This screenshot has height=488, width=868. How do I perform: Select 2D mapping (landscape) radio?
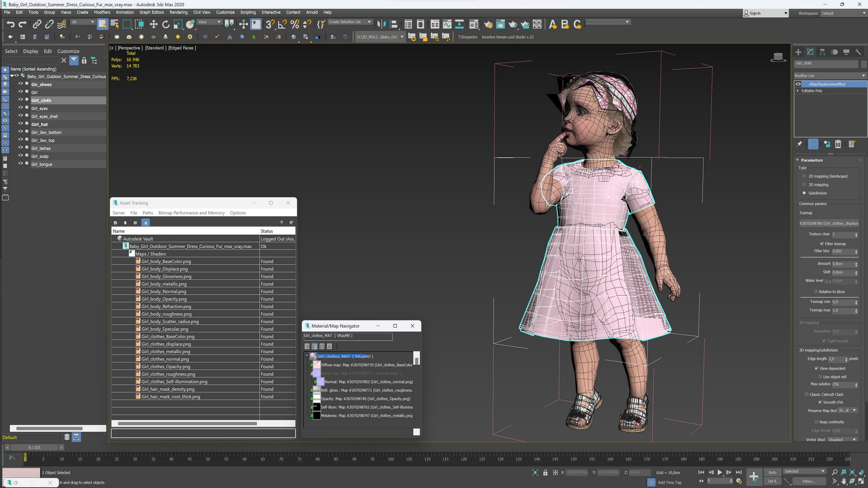click(804, 176)
